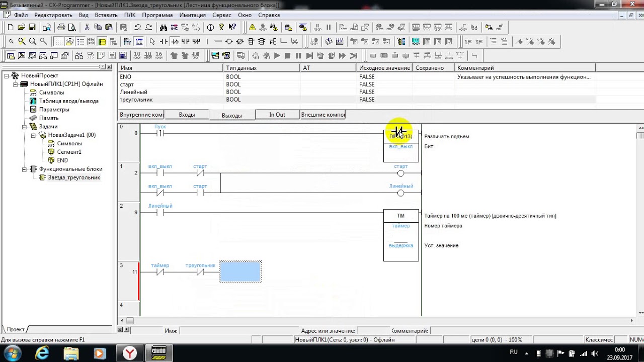644x362 pixels.
Task: Open the Внутренние variables tab
Action: pyautogui.click(x=142, y=115)
